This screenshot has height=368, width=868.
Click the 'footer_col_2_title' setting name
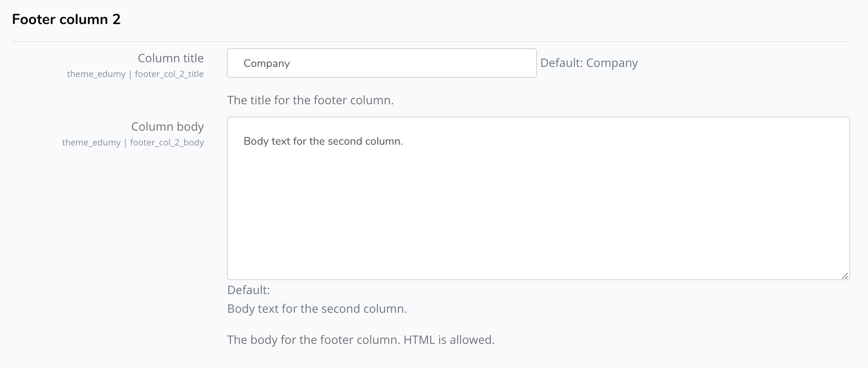coord(169,74)
